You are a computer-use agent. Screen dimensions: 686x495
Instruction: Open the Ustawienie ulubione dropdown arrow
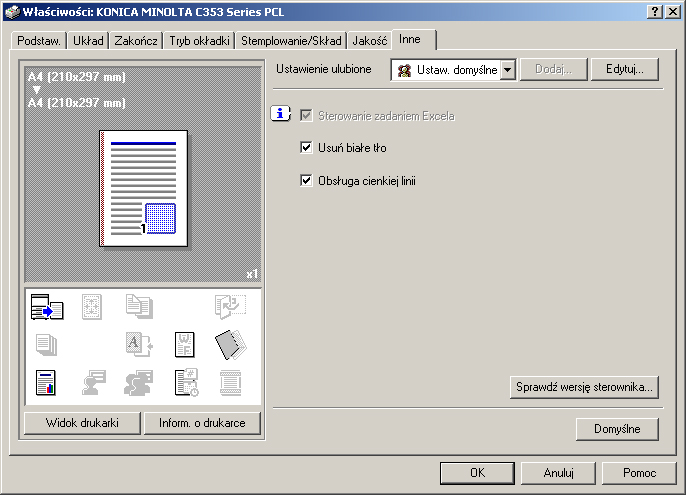pos(508,70)
